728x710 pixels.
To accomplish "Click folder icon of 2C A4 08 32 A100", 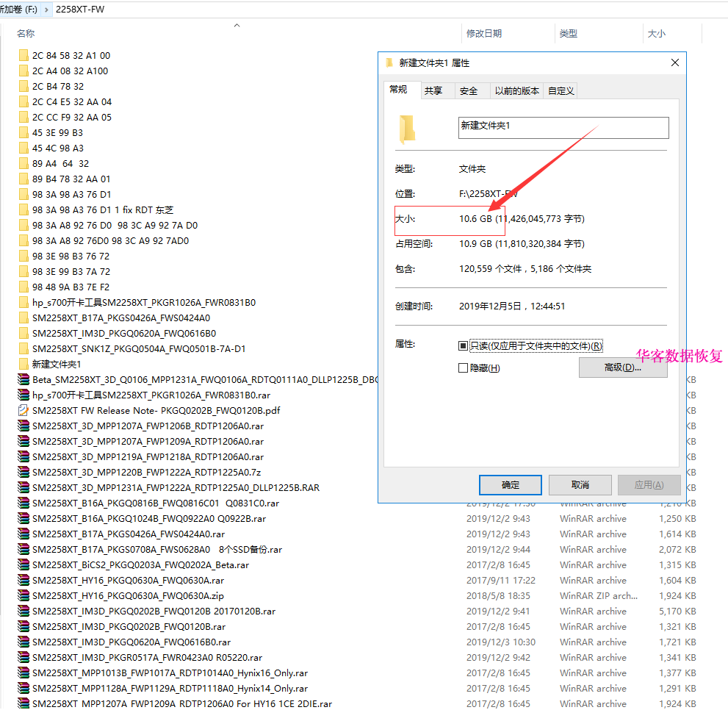I will pos(24,71).
